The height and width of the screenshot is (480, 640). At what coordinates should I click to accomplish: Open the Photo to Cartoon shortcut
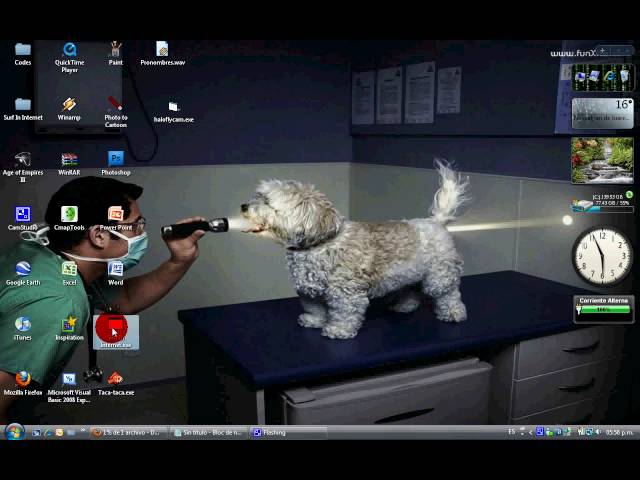[x=116, y=112]
